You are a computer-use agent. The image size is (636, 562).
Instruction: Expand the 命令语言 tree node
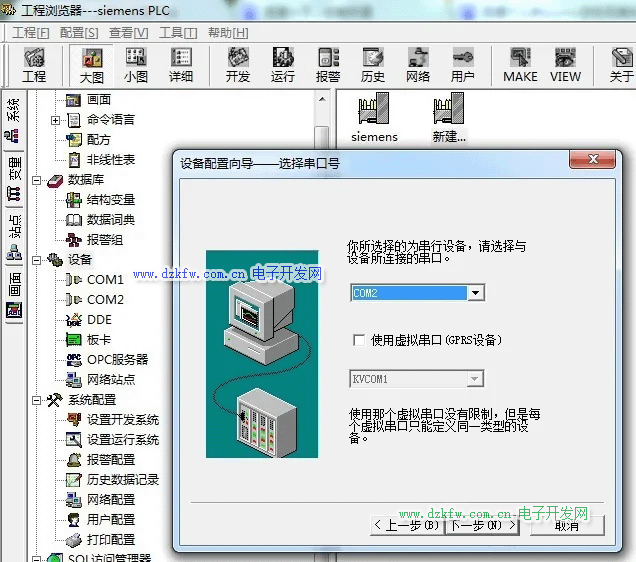(56, 120)
